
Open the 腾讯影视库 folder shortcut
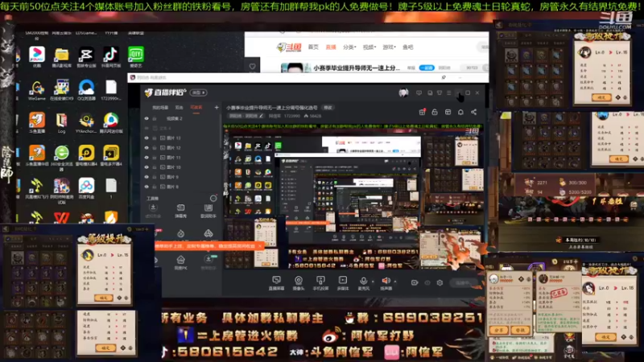[x=61, y=56]
